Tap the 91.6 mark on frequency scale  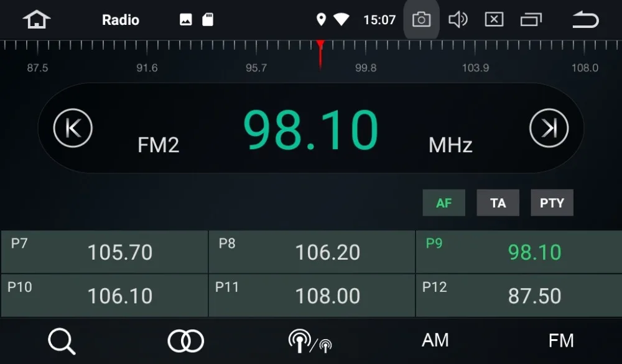(147, 68)
